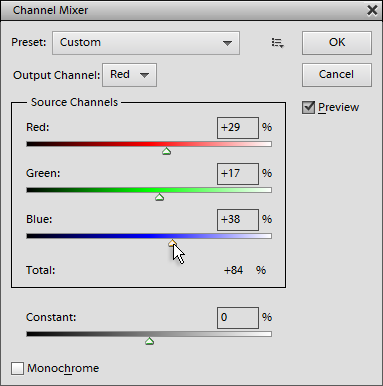Click the Constant slider triangle handle

click(x=149, y=341)
